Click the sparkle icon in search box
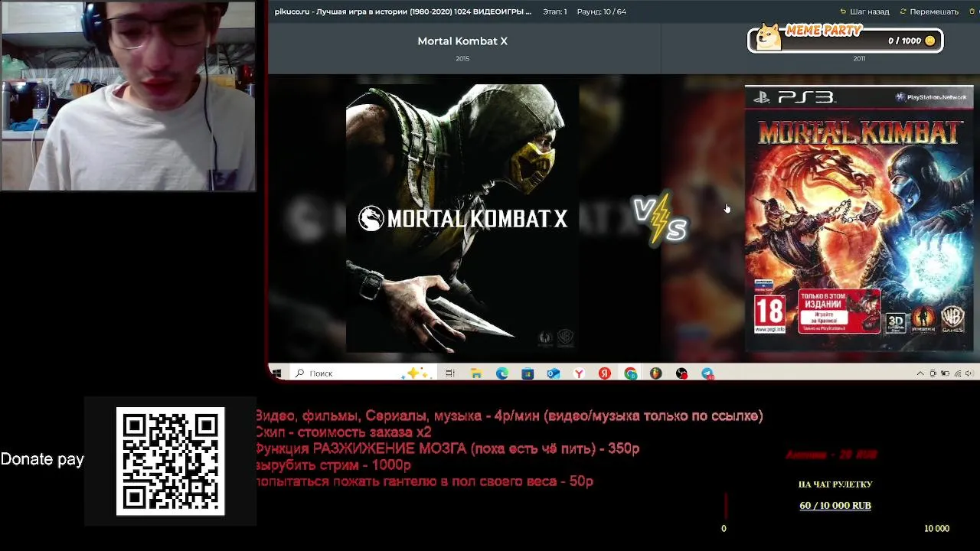The height and width of the screenshot is (551, 980). coord(417,373)
